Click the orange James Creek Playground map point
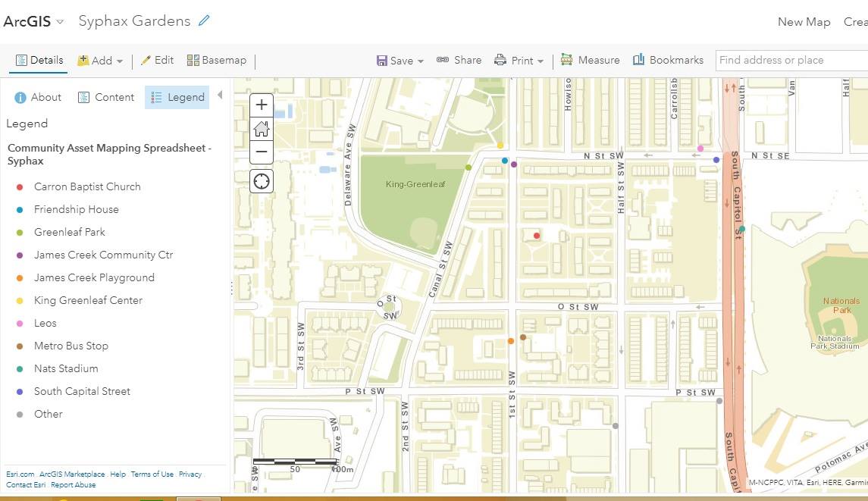 click(x=511, y=341)
